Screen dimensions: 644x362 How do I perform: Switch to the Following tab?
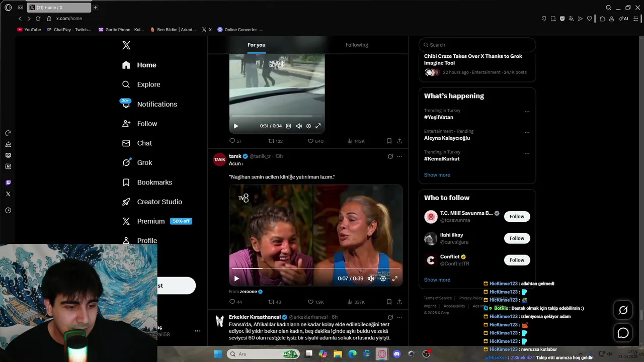click(x=357, y=45)
